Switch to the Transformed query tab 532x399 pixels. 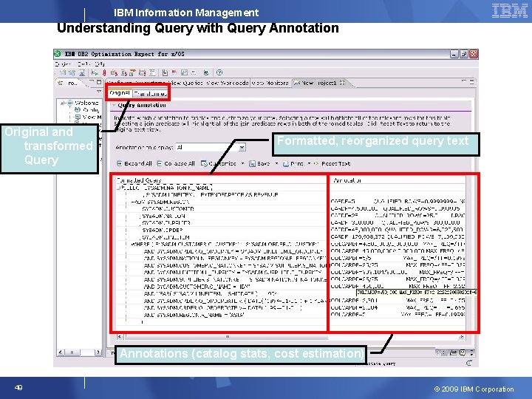pyautogui.click(x=150, y=93)
